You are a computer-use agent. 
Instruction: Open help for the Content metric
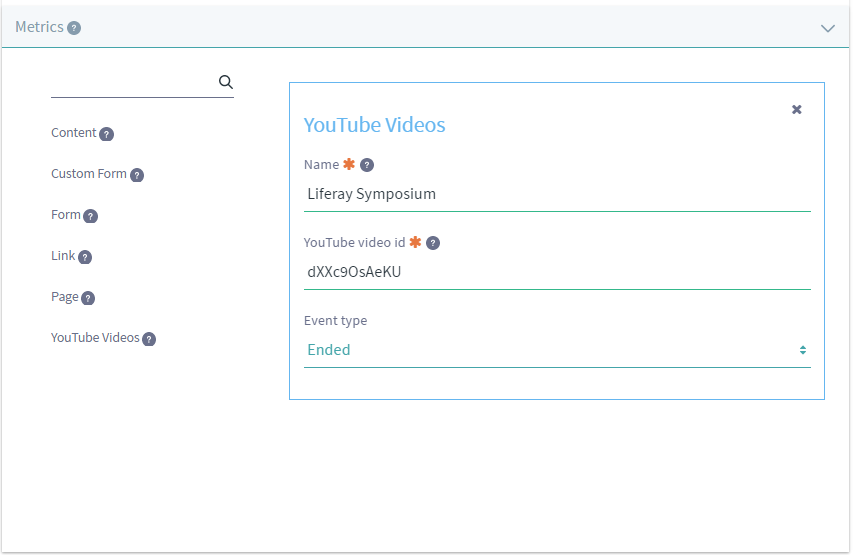[107, 134]
